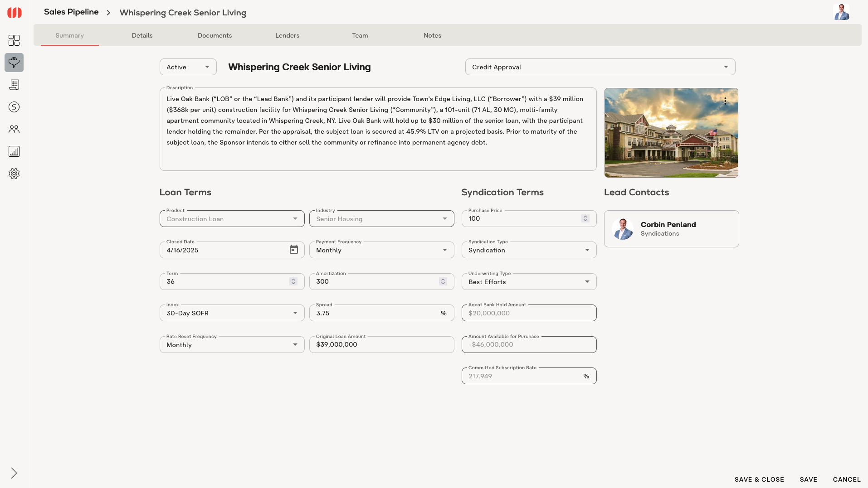Click the red app logo icon

click(x=15, y=13)
